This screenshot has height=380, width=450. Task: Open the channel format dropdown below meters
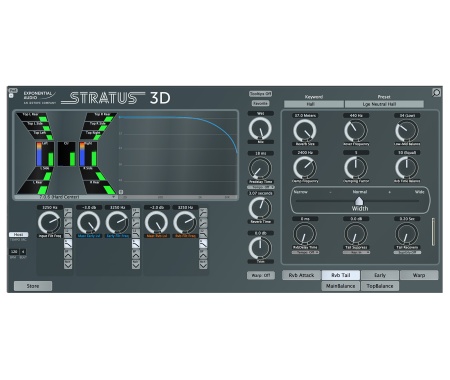(x=66, y=197)
